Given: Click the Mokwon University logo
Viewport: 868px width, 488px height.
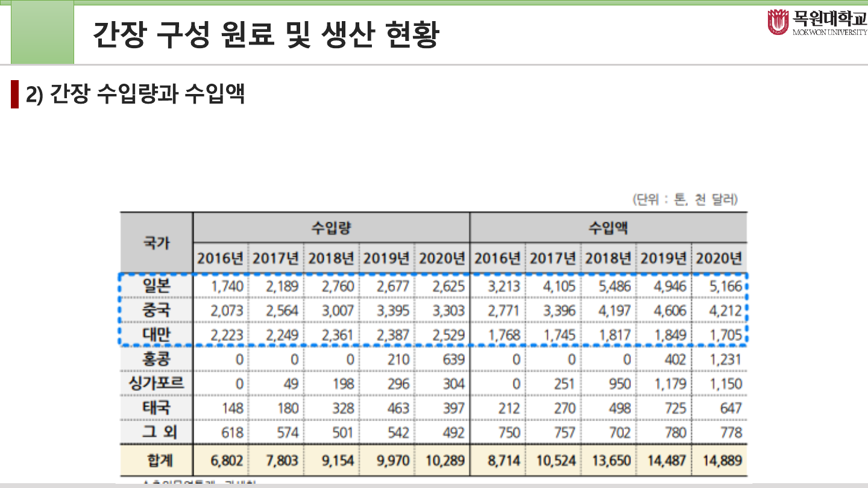Looking at the screenshot, I should pos(817,22).
